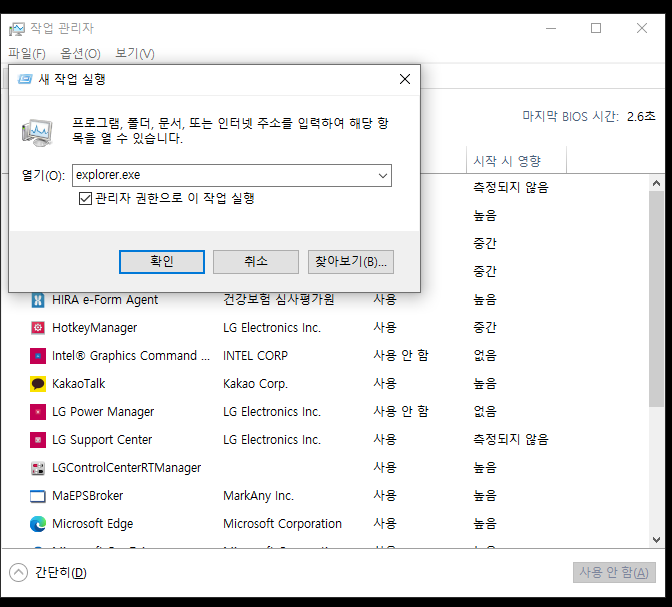
Task: Click 사용 안 함 status in LG Power Manager row
Action: point(401,412)
